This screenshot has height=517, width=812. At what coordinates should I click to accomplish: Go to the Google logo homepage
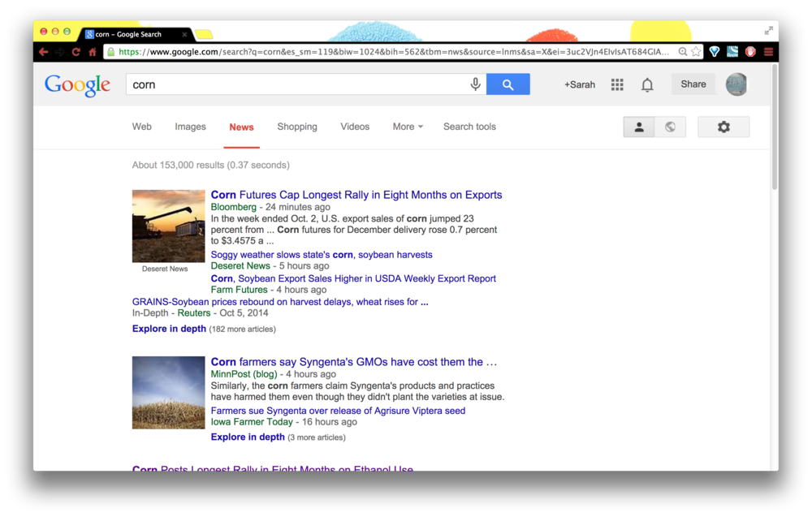click(x=78, y=85)
